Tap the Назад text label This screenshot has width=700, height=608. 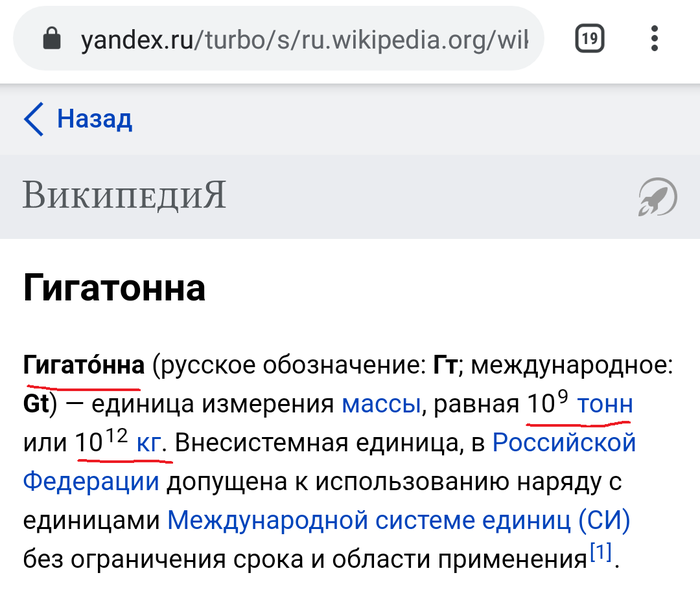pos(94,119)
